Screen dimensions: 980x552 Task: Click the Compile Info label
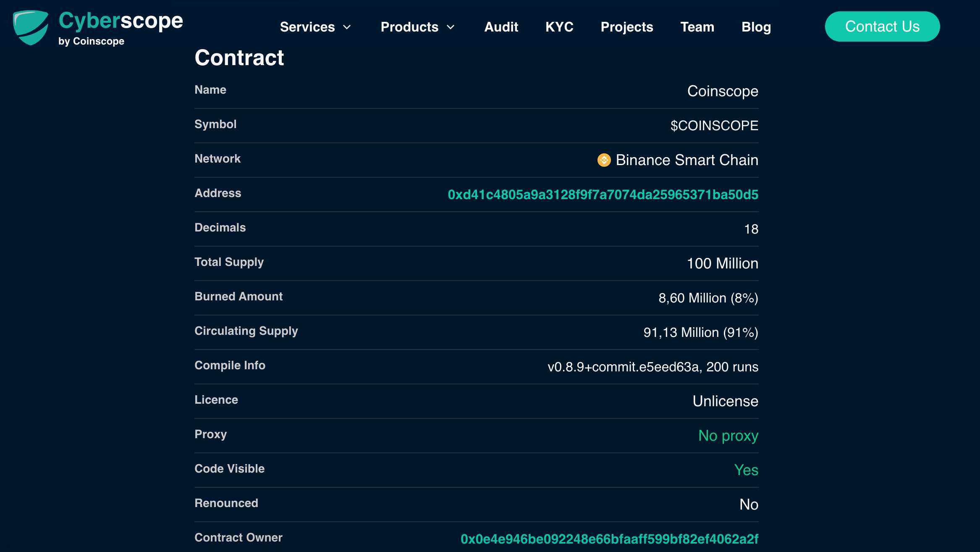230,365
